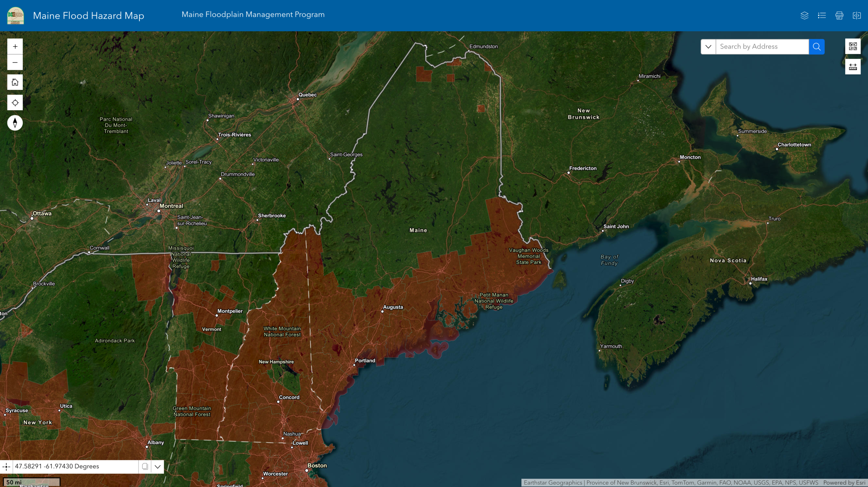Click the Powered by Esri link
The height and width of the screenshot is (487, 868).
coord(844,483)
